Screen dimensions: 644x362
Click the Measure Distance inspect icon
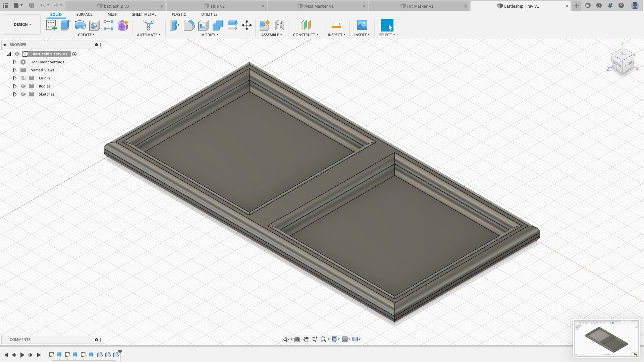point(337,25)
